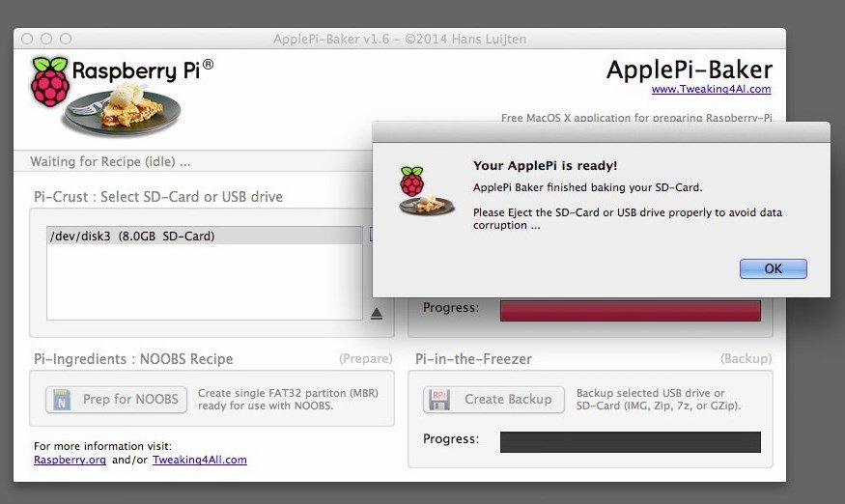Open the Raspberry.org link
This screenshot has width=845, height=504.
pos(70,460)
